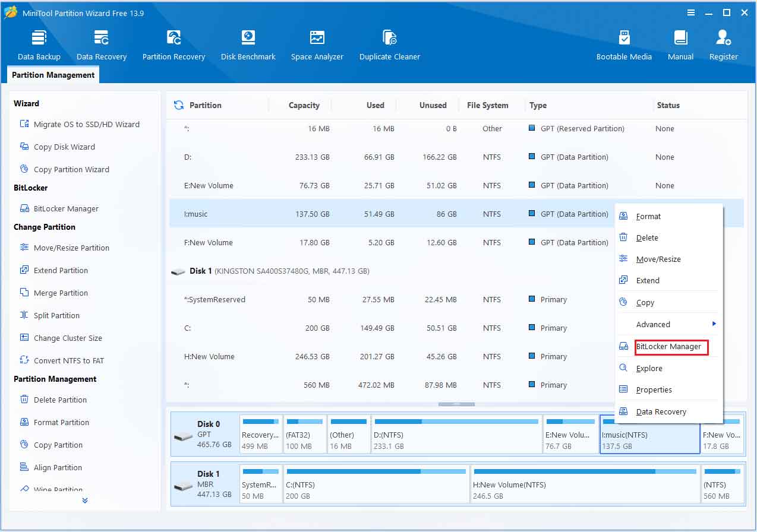Select H:New Volume partition row
The image size is (757, 532).
[x=391, y=357]
